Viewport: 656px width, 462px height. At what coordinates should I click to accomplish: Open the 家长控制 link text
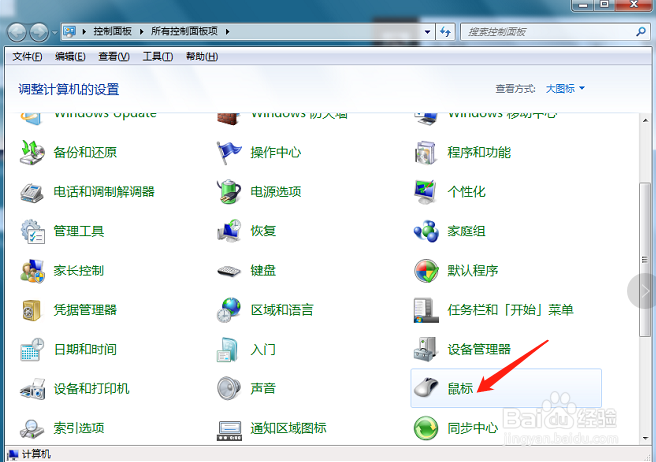[79, 270]
